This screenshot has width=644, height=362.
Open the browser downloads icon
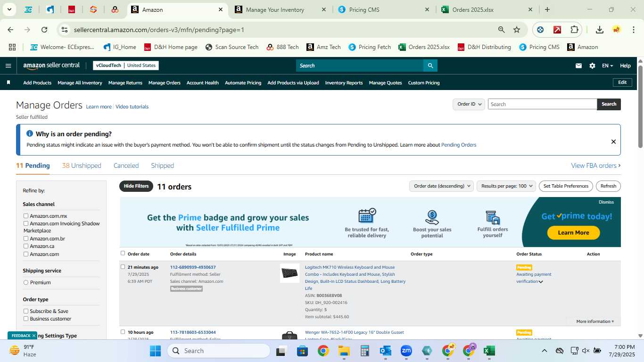click(599, 30)
